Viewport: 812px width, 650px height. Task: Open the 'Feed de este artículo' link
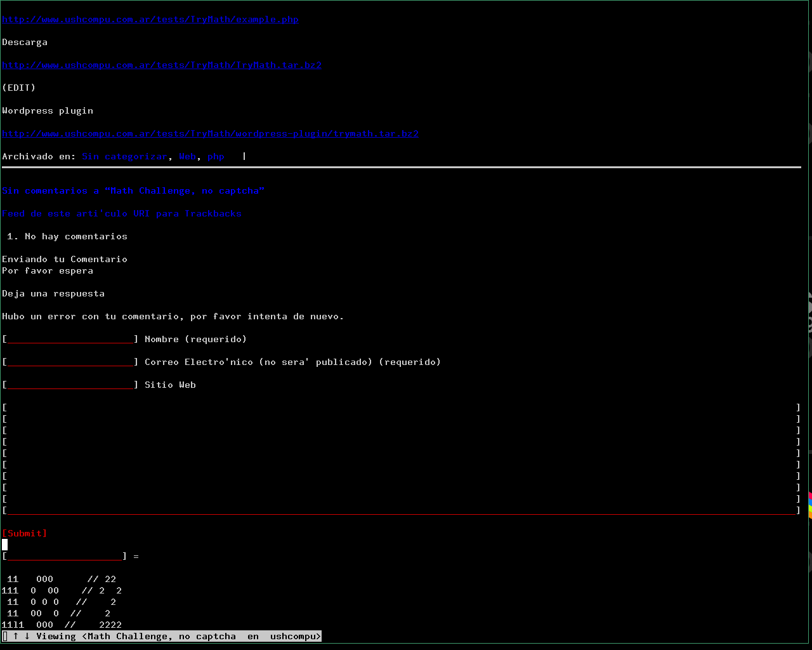click(65, 214)
